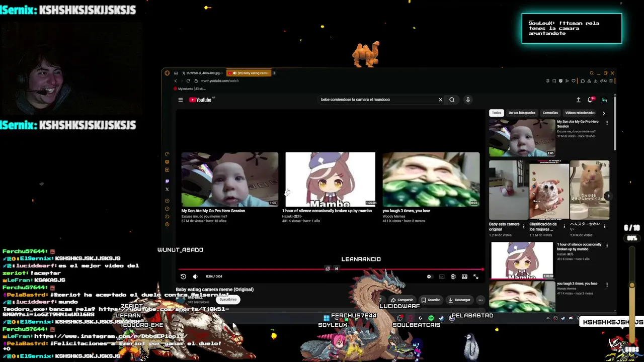The width and height of the screenshot is (644, 362).
Task: Open sidebar '1 hour of silence' video title
Action: [x=579, y=247]
